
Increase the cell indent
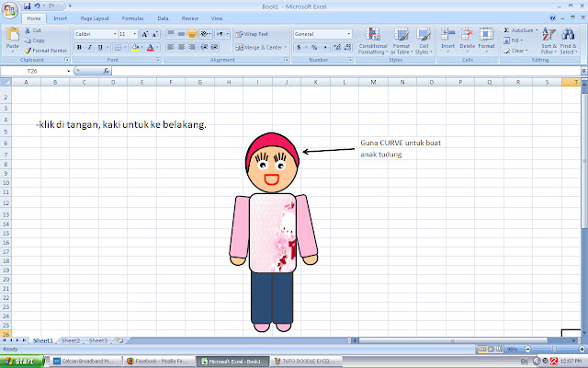point(214,47)
